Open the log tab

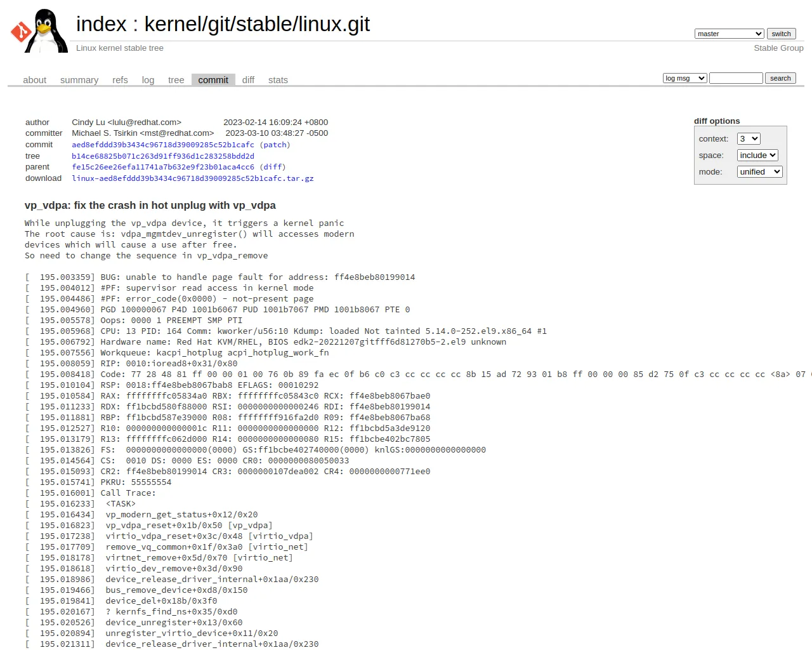[x=148, y=80]
